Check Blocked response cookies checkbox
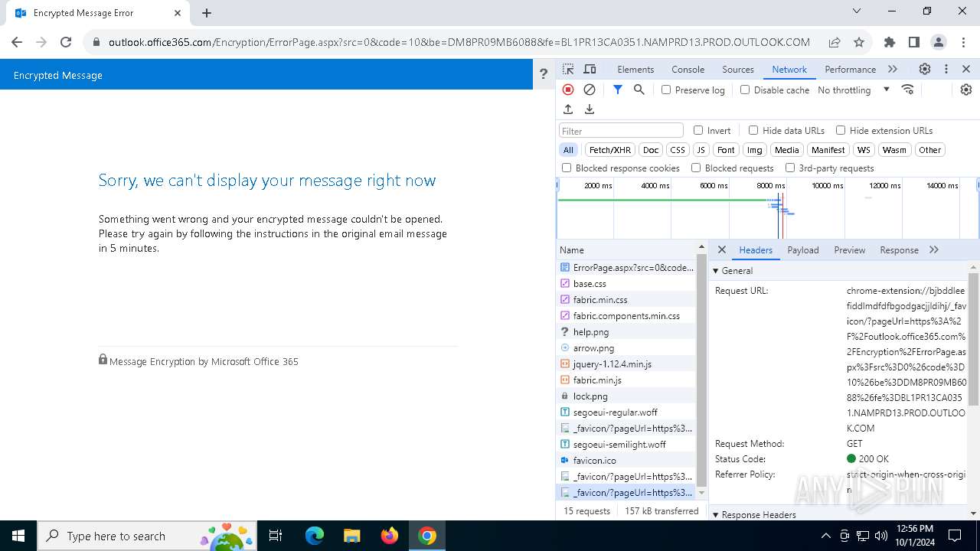The height and width of the screenshot is (551, 980). 567,168
